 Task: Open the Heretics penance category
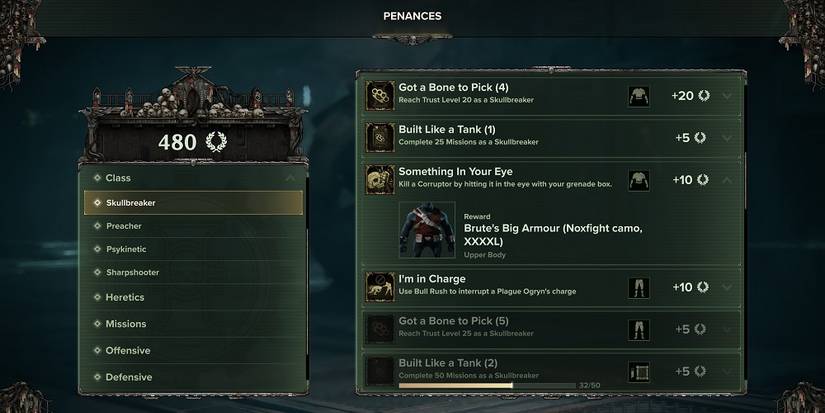(x=125, y=297)
